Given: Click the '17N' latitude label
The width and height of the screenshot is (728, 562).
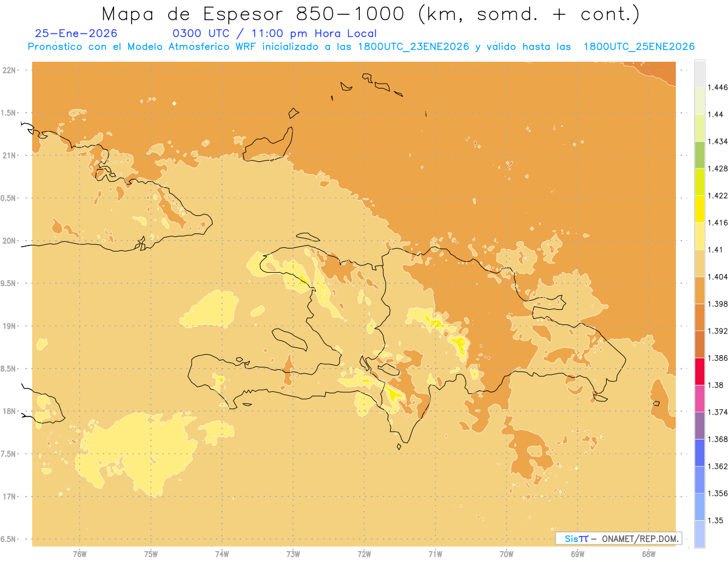Looking at the screenshot, I should click(x=10, y=497).
